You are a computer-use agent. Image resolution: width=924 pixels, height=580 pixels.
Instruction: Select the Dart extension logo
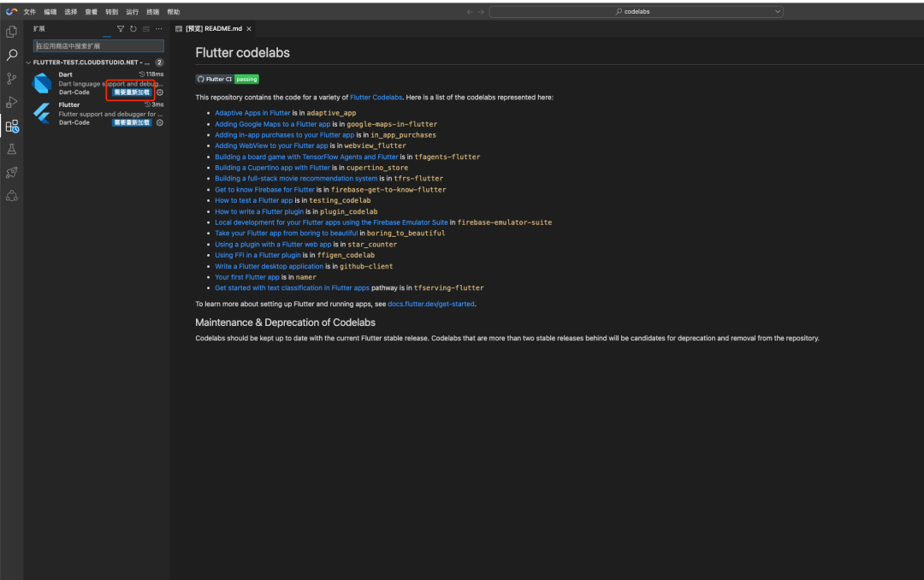click(42, 83)
